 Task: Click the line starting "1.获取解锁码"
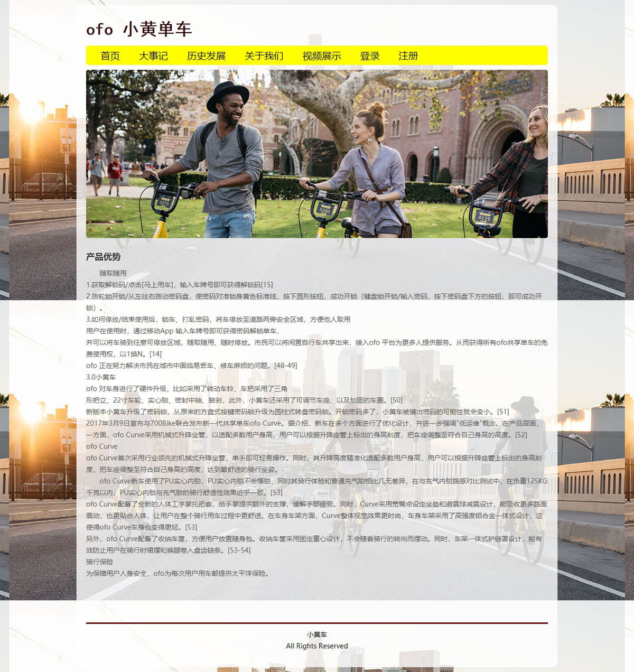click(x=180, y=285)
